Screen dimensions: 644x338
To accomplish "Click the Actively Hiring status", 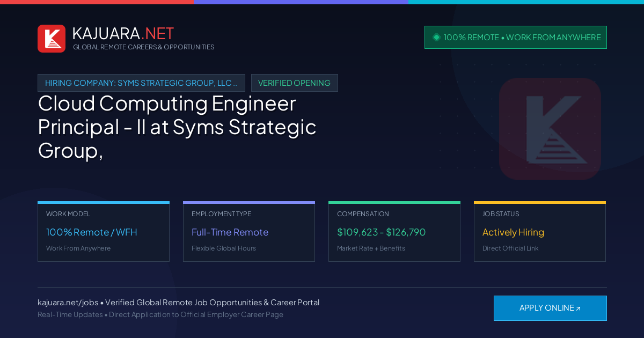I will [513, 232].
